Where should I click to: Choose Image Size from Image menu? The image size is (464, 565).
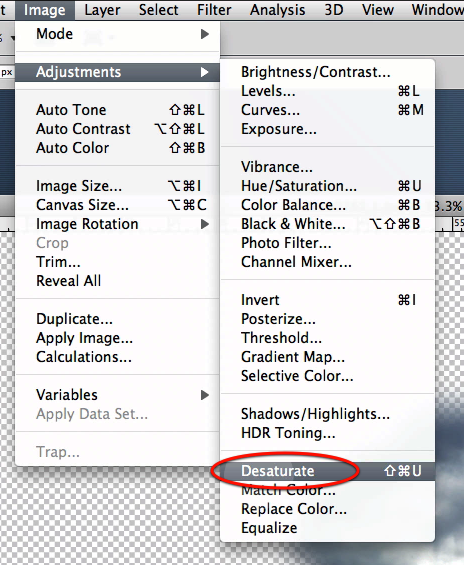117,186
